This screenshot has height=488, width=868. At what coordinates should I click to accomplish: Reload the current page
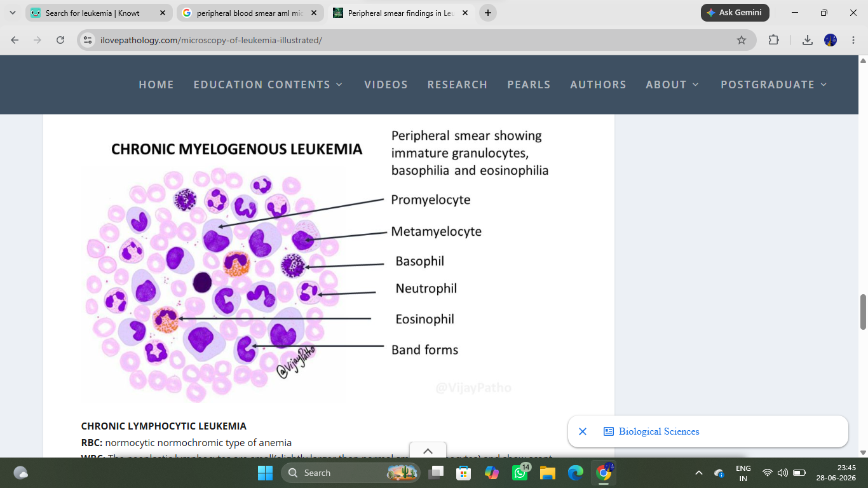click(60, 40)
